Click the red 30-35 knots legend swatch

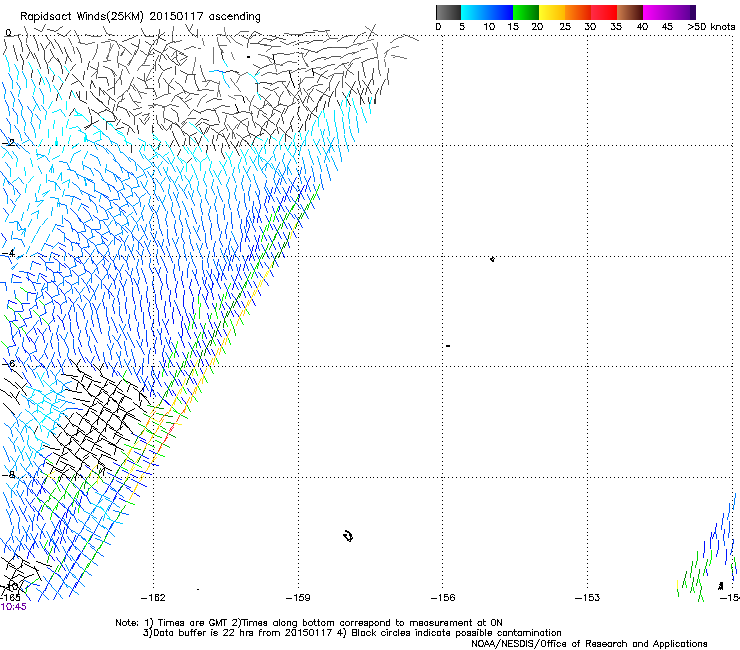click(604, 12)
